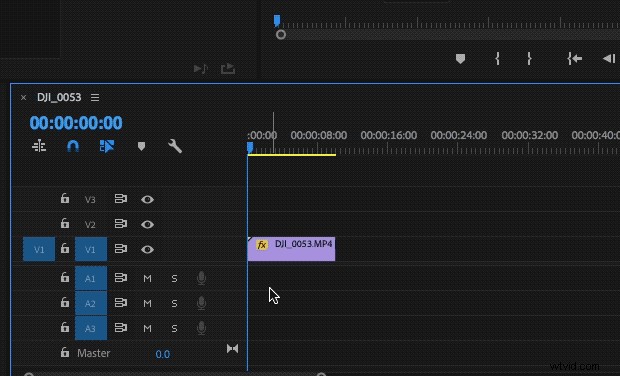Click Mark Out brace button
Viewport: 620px width, 376px height.
tap(529, 59)
